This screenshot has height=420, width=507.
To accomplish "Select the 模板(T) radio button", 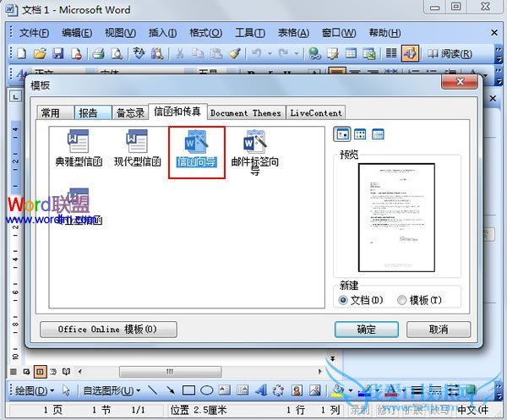I will tap(401, 300).
